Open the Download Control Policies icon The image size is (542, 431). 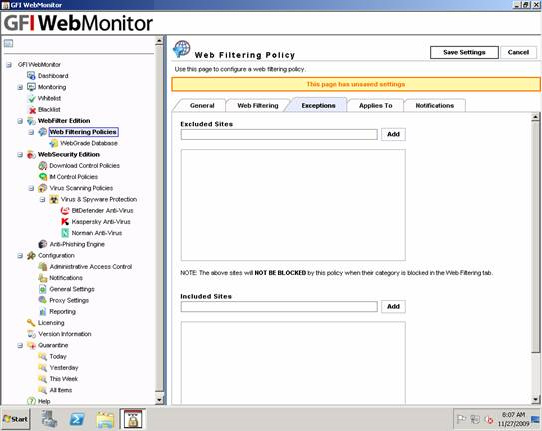point(43,166)
